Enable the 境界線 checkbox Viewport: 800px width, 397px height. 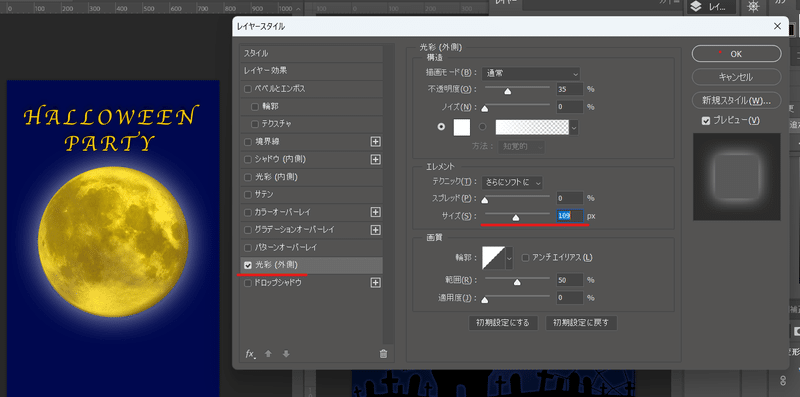coord(248,142)
